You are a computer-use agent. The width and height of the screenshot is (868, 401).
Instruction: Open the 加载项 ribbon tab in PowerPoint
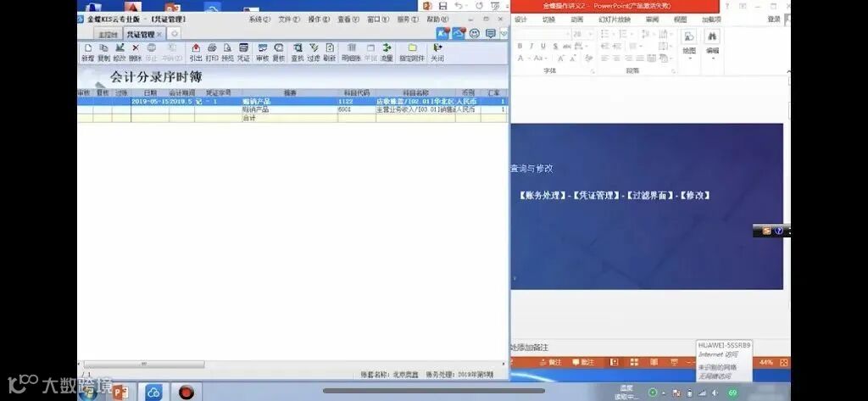[x=711, y=19]
